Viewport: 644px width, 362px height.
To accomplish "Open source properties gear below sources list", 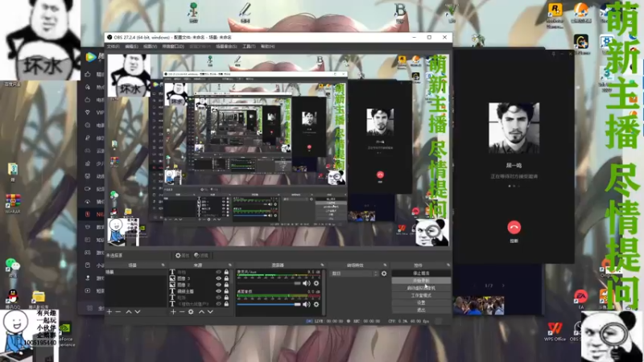I will [x=191, y=312].
